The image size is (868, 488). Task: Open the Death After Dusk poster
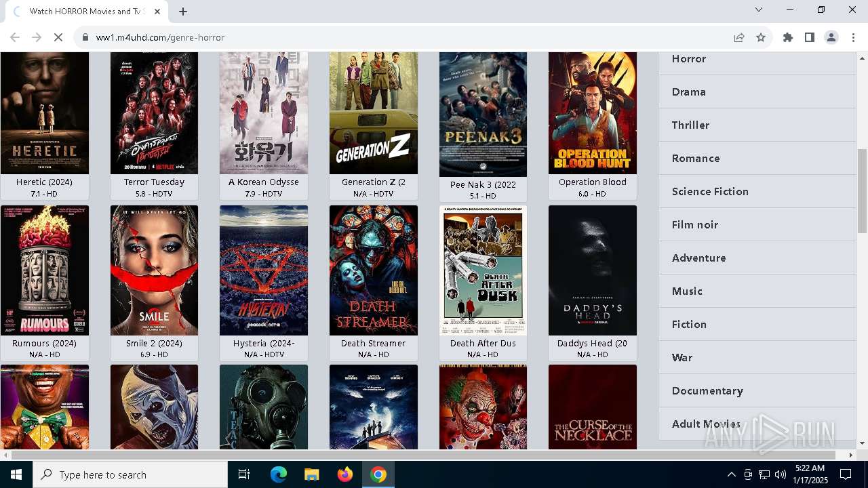[483, 270]
